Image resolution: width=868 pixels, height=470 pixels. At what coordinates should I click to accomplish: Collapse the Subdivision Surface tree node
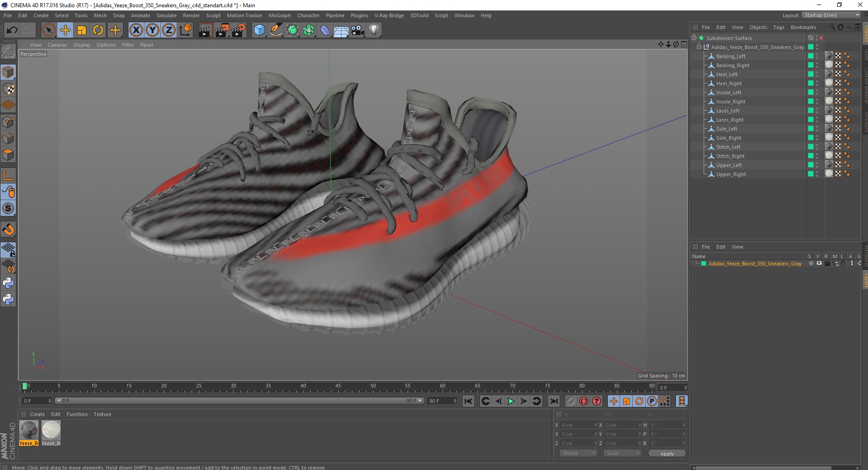(694, 38)
